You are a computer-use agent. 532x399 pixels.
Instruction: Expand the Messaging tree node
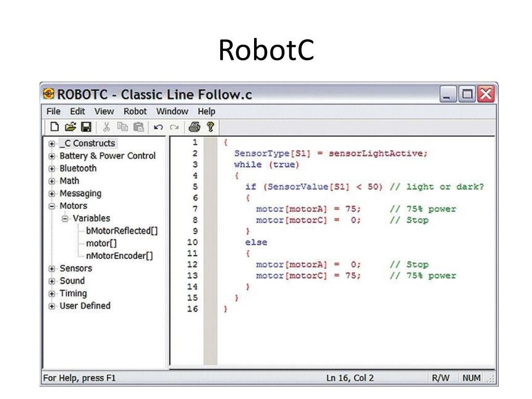51,194
